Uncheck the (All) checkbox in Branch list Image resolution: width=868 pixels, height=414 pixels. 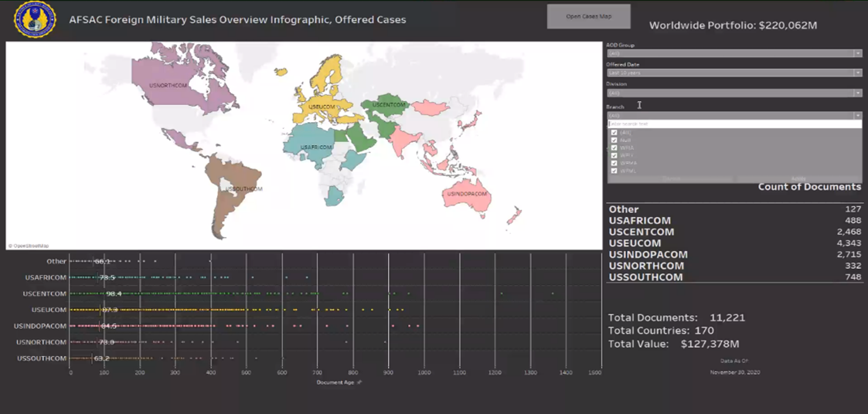pyautogui.click(x=614, y=132)
